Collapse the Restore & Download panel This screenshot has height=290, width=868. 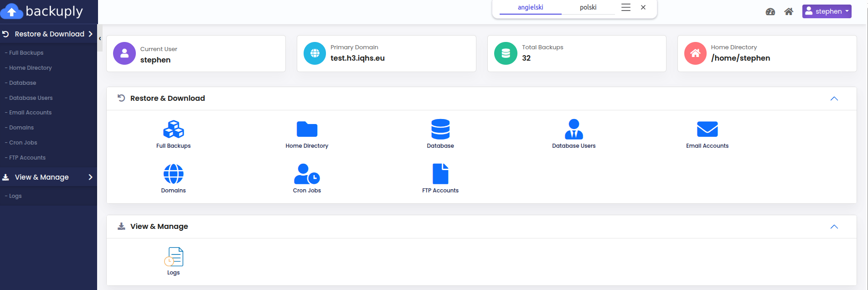834,98
